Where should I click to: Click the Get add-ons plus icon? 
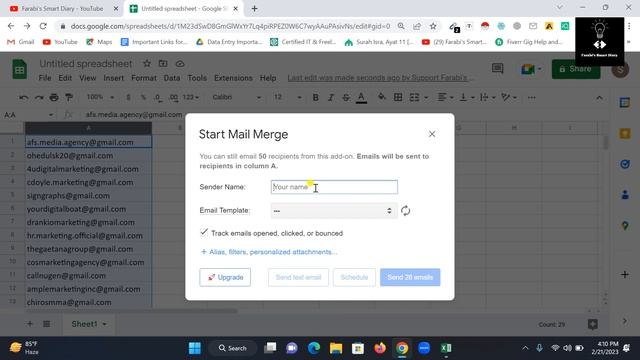[624, 274]
